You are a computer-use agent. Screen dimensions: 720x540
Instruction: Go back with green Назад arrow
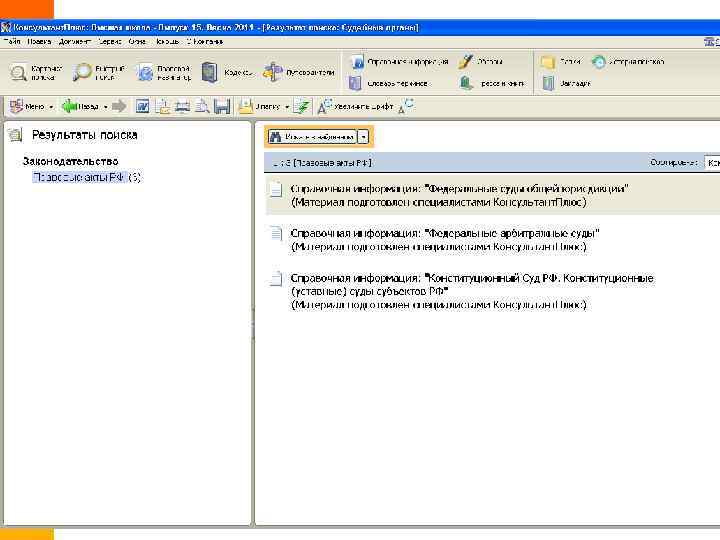coord(80,107)
